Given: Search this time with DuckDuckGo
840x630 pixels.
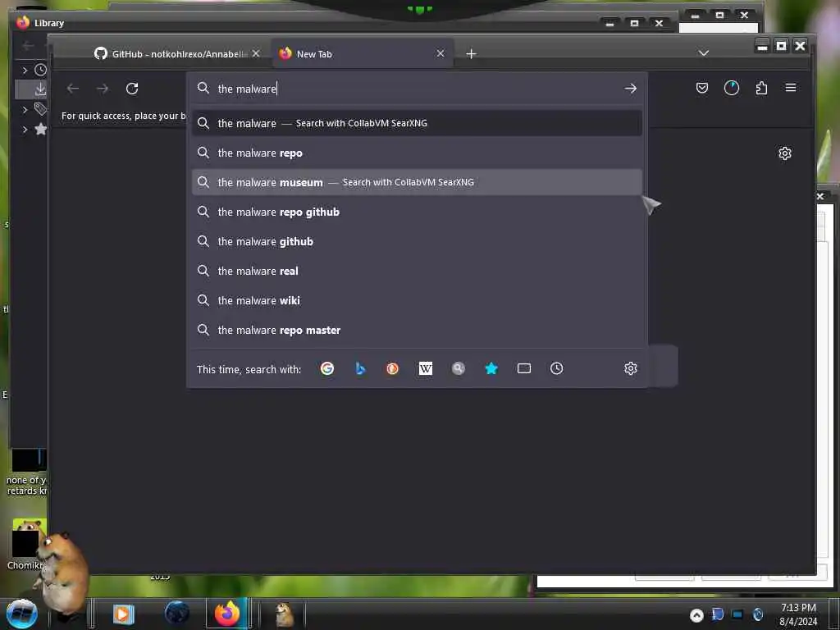Looking at the screenshot, I should click(393, 368).
